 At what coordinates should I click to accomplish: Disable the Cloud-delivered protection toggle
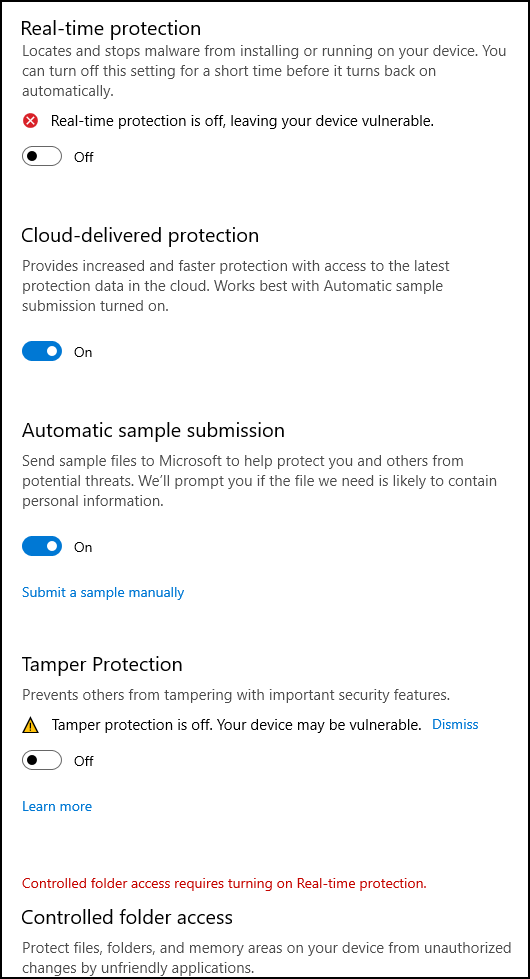[x=42, y=352]
